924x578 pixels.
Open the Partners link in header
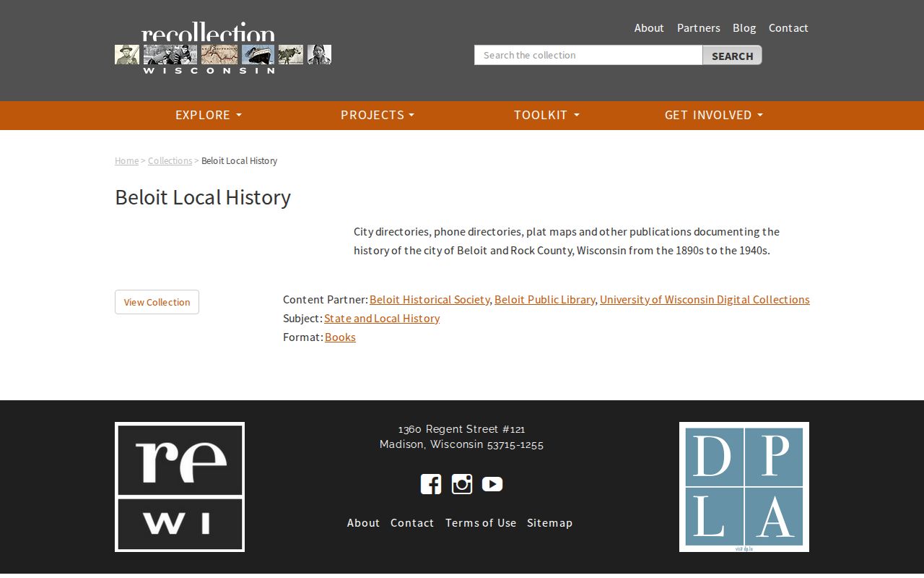pos(698,27)
